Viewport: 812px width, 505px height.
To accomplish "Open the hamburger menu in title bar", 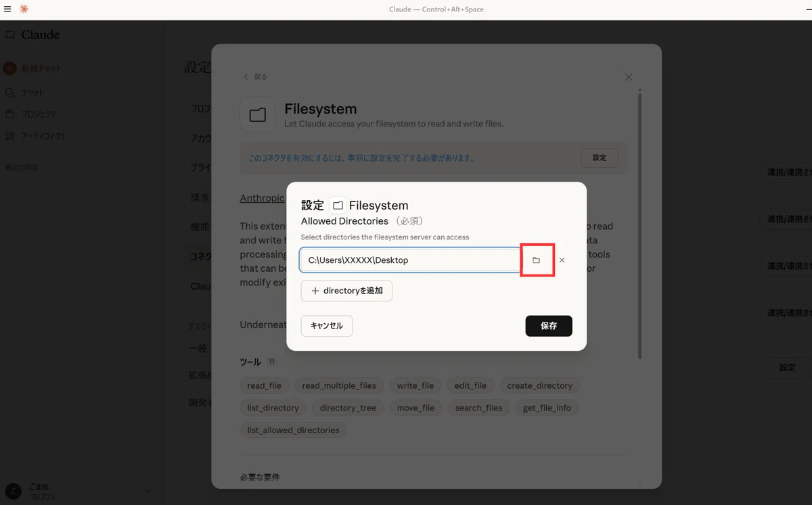I will point(7,9).
